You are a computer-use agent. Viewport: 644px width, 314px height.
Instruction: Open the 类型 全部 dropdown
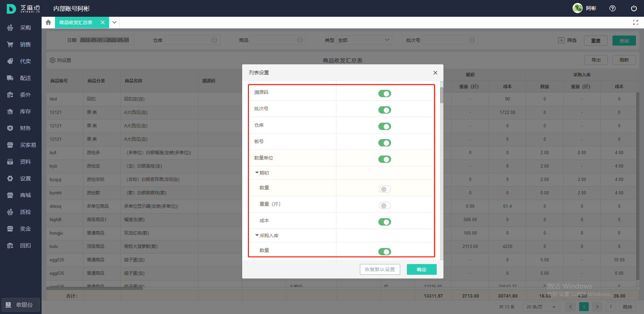tap(364, 40)
